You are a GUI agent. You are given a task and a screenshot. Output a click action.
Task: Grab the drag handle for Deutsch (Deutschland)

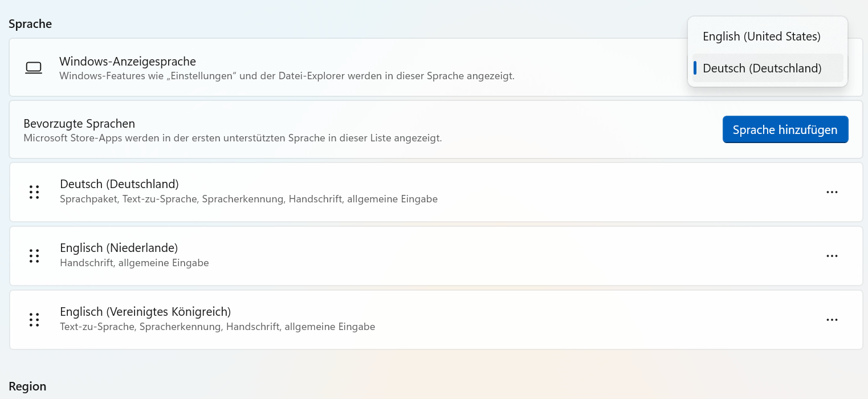coord(34,192)
